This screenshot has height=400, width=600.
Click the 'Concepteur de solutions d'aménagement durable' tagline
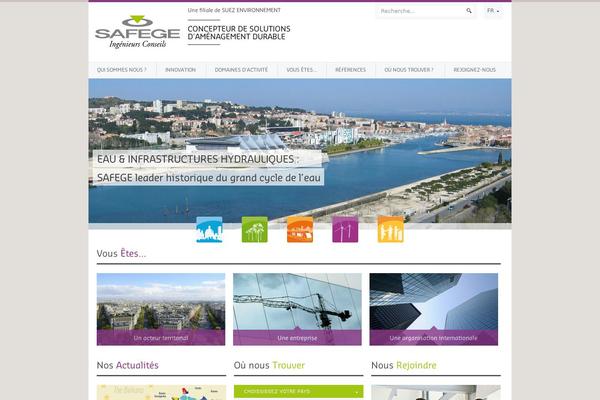[x=239, y=33]
